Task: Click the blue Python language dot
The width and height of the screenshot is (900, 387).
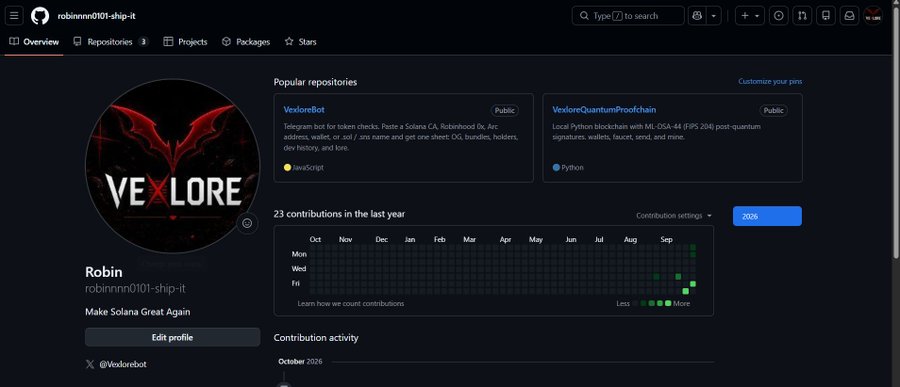Action: [x=556, y=168]
